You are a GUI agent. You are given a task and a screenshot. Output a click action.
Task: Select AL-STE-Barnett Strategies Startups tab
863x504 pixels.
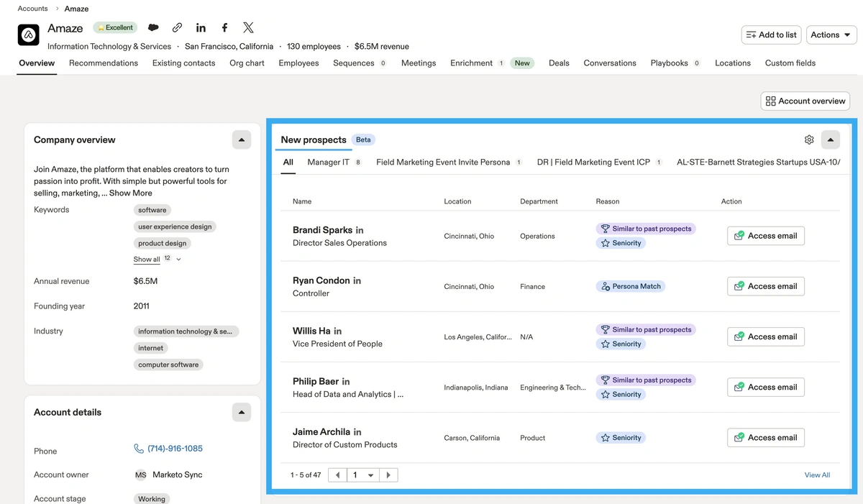tap(758, 162)
